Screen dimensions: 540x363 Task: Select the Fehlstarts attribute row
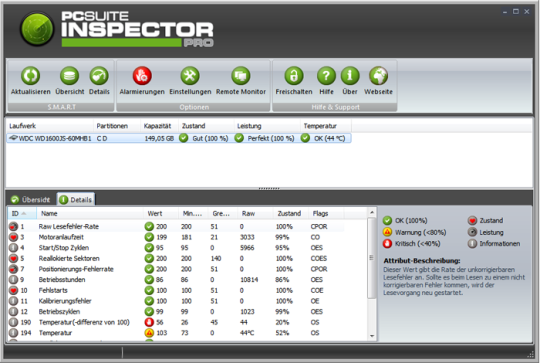pos(176,290)
